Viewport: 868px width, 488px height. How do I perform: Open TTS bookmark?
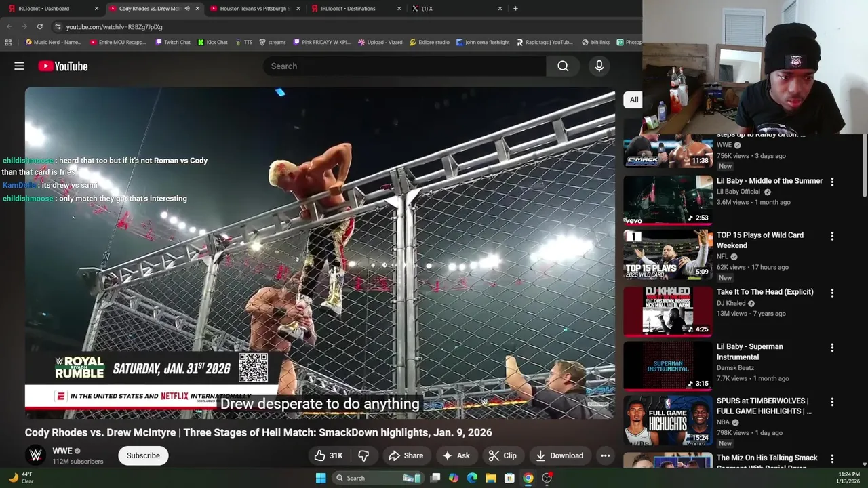243,42
